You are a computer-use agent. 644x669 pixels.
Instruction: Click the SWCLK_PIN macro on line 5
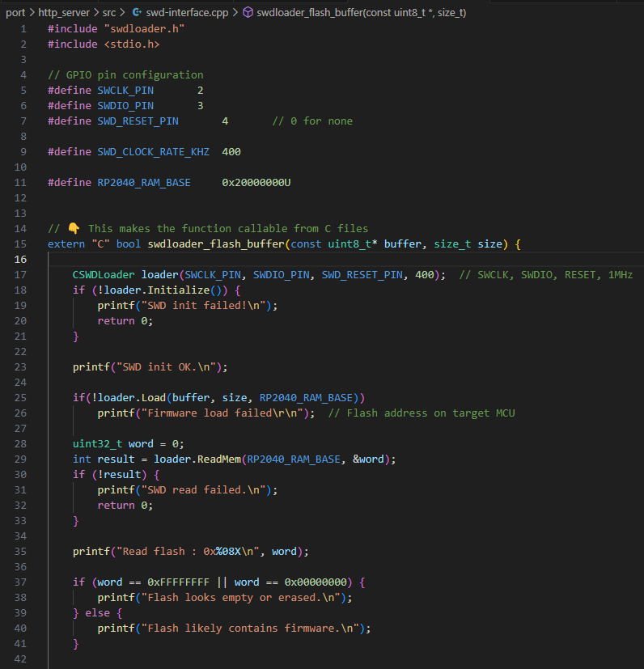coord(125,91)
